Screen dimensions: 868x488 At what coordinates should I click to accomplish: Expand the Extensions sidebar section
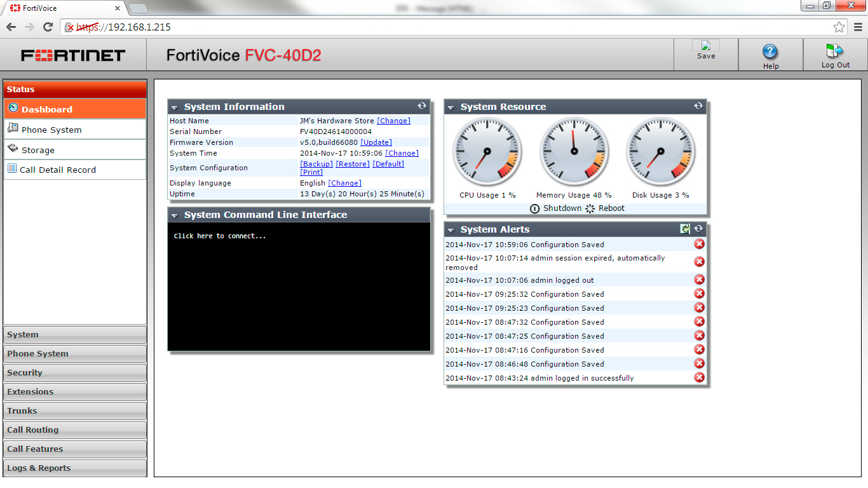point(75,391)
